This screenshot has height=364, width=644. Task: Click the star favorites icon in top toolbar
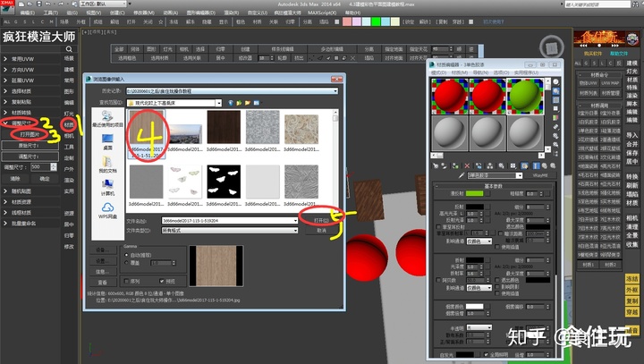pos(160,21)
